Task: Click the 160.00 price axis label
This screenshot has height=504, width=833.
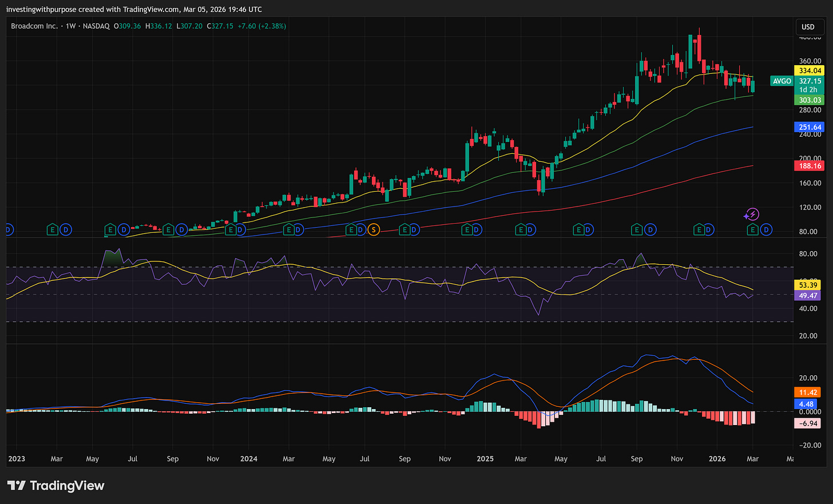Action: click(810, 183)
